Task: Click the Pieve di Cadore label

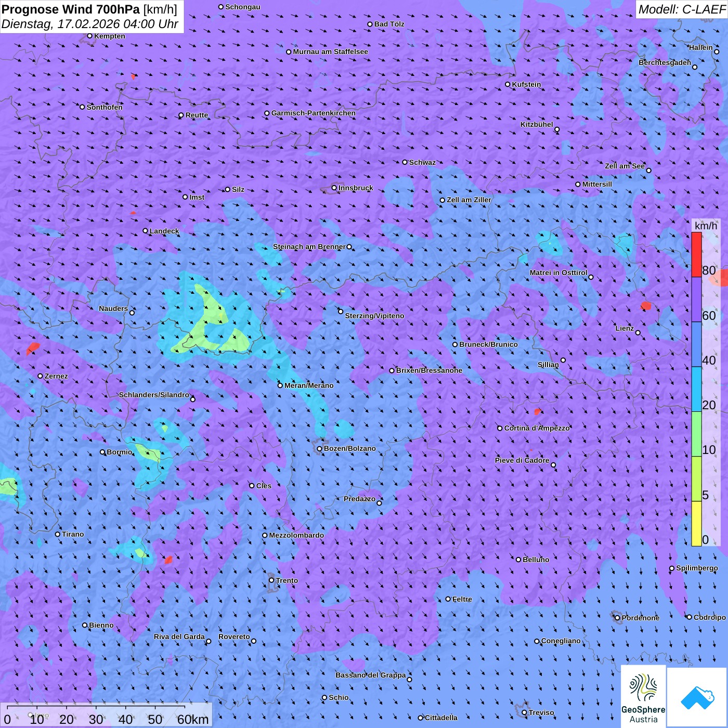Action: (522, 460)
